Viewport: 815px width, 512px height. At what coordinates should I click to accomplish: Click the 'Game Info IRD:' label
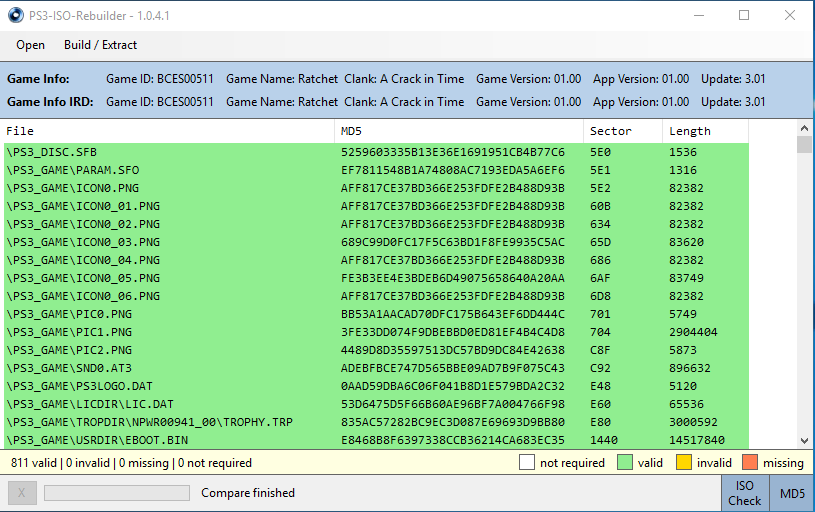(50, 102)
